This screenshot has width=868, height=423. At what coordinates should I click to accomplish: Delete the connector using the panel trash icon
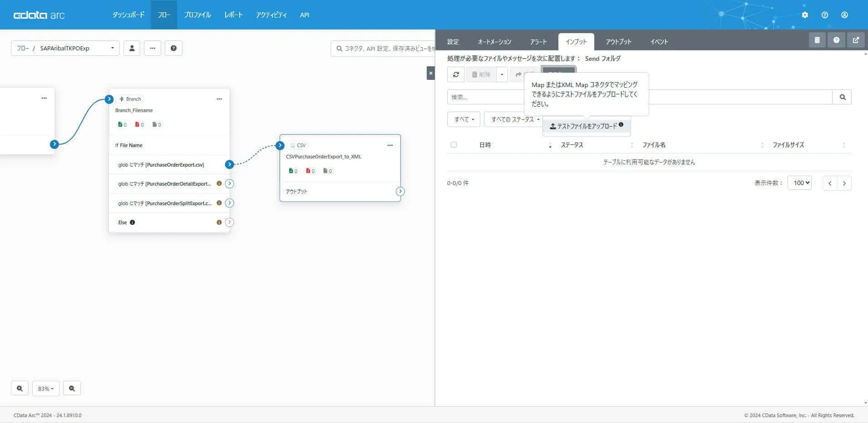pos(817,40)
